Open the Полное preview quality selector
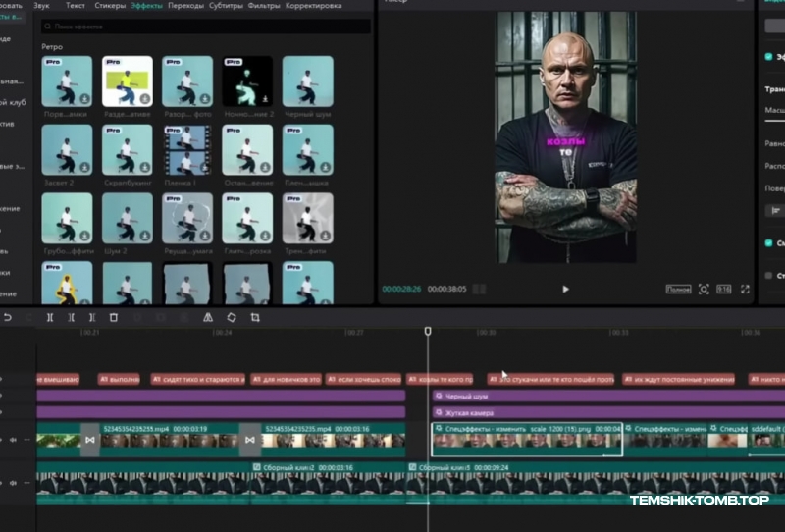Image resolution: width=785 pixels, height=532 pixels. [678, 289]
